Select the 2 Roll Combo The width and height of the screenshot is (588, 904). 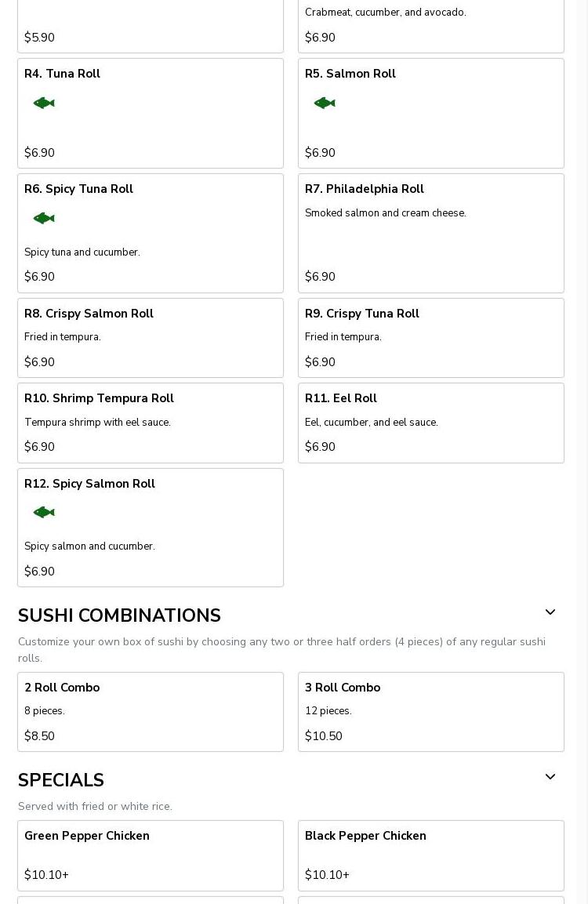150,711
